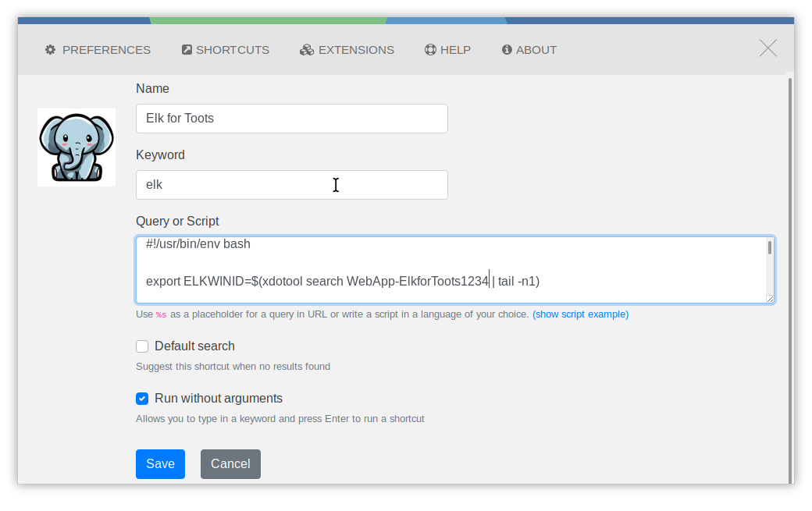This screenshot has width=812, height=511.
Task: Save the shortcut
Action: pos(161,464)
